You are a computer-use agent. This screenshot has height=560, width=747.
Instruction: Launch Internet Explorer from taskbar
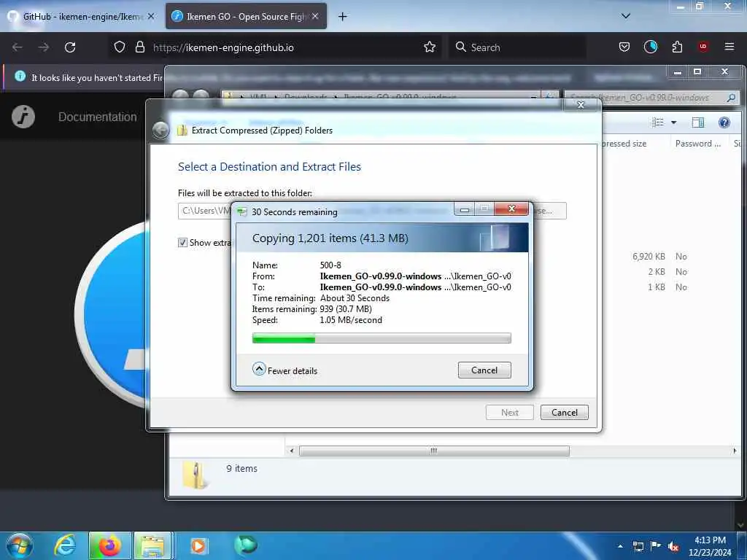point(65,545)
